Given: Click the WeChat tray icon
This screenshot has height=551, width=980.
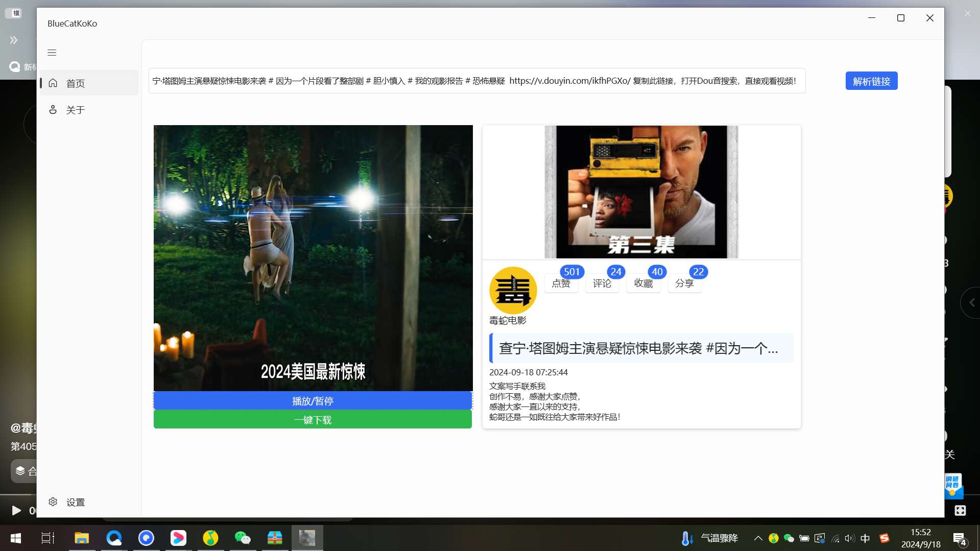Looking at the screenshot, I should tap(789, 538).
